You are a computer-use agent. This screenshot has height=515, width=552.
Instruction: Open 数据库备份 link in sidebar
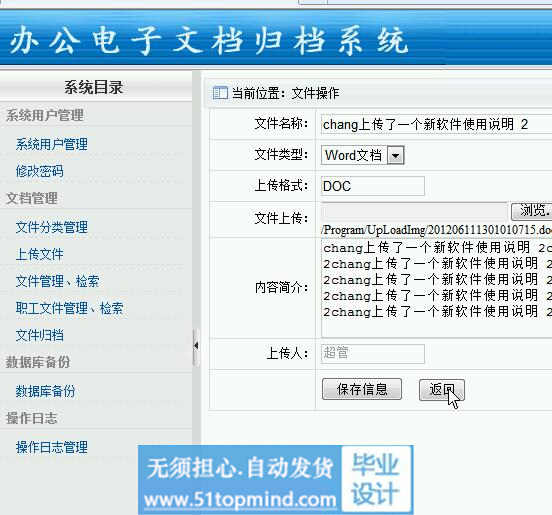point(45,391)
